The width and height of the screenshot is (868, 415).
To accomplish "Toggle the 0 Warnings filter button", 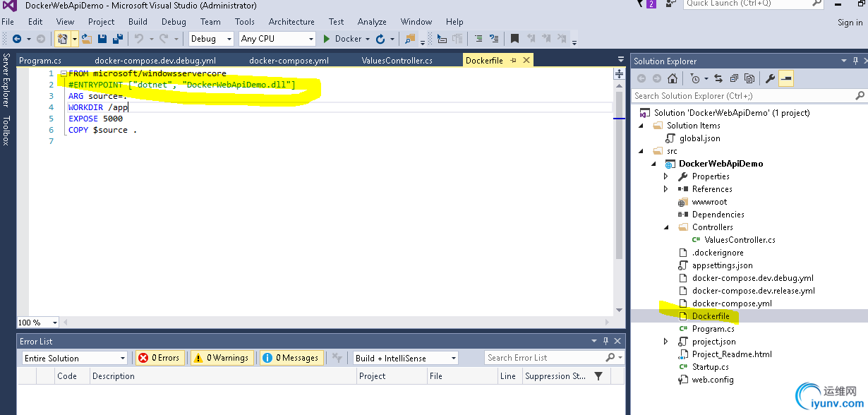I will (x=222, y=358).
